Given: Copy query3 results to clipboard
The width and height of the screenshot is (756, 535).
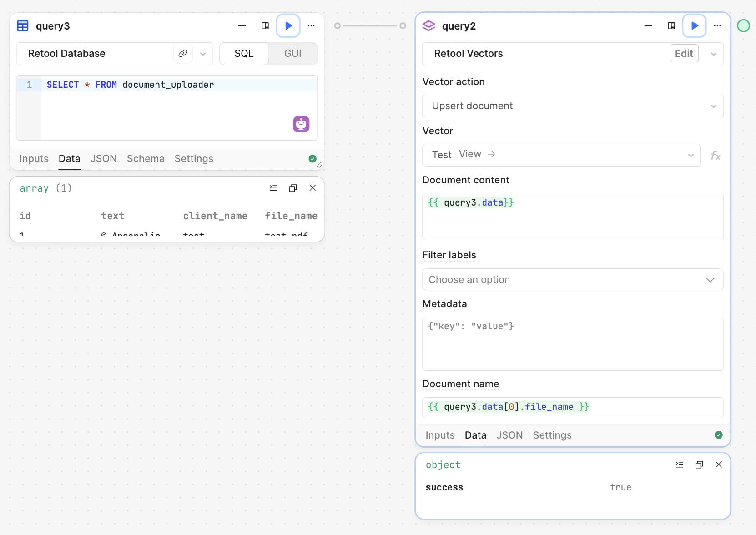Looking at the screenshot, I should (x=293, y=188).
